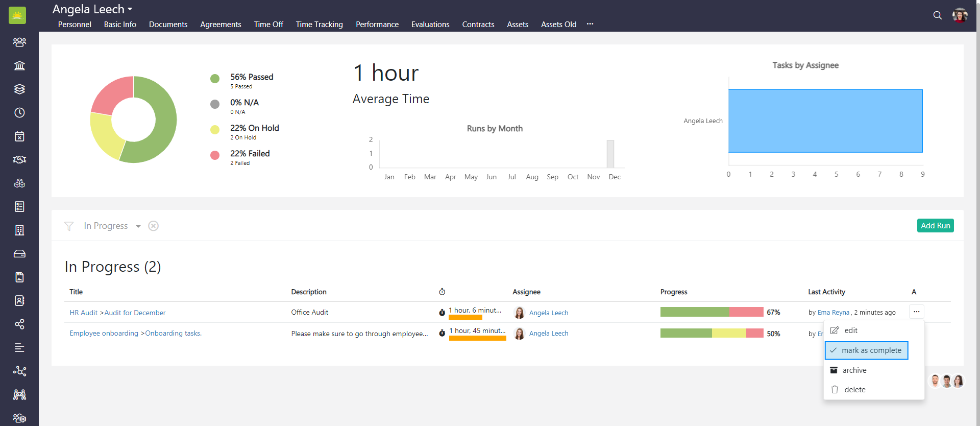Open the bank building sidebar icon
Image resolution: width=980 pixels, height=426 pixels.
point(19,65)
